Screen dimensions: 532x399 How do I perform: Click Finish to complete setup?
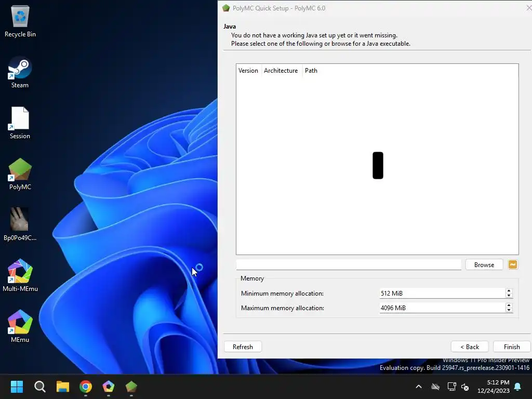click(x=512, y=347)
